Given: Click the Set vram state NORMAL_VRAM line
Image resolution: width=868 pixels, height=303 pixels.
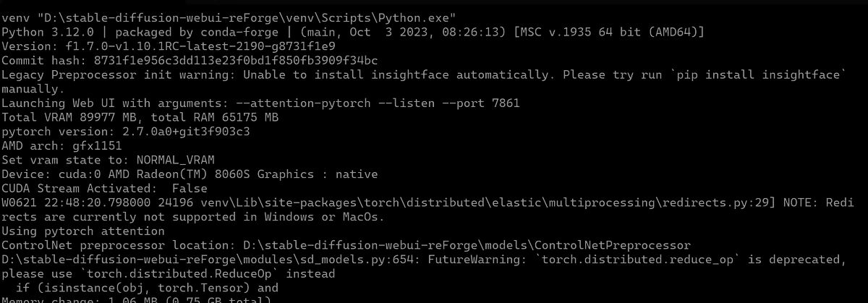Looking at the screenshot, I should click(109, 159).
